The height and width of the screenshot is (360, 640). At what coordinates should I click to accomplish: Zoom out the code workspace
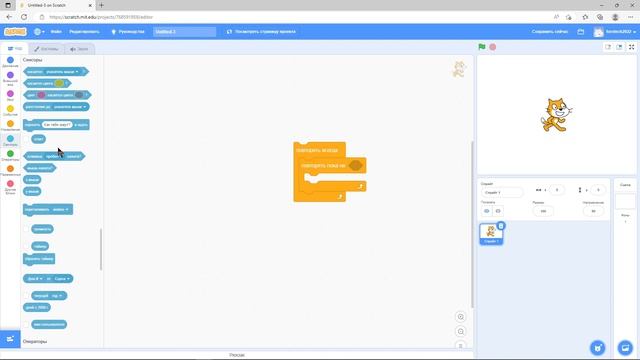point(461,331)
